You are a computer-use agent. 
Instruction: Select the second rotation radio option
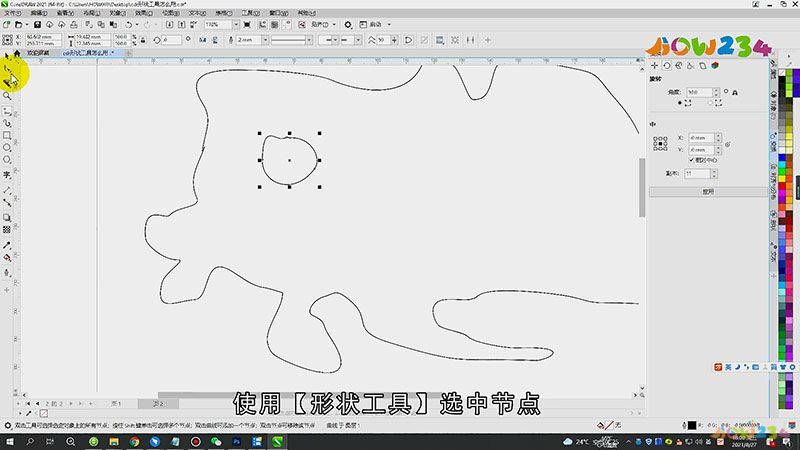pyautogui.click(x=710, y=103)
